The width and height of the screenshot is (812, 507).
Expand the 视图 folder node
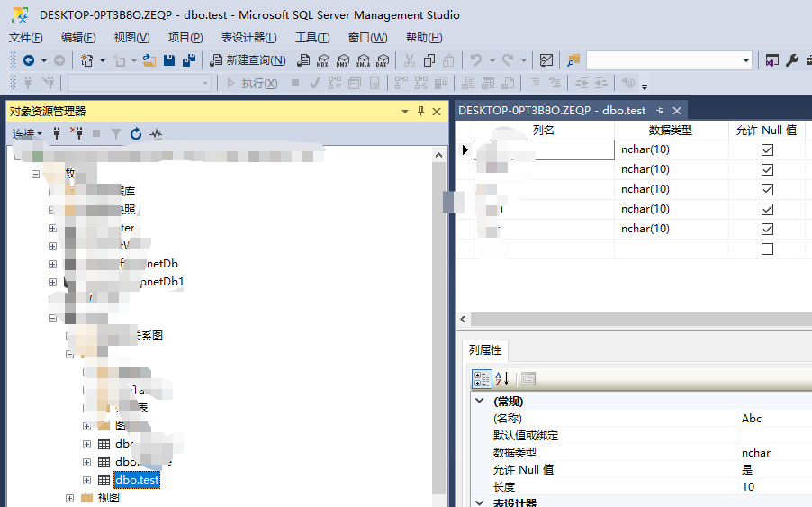pos(69,498)
